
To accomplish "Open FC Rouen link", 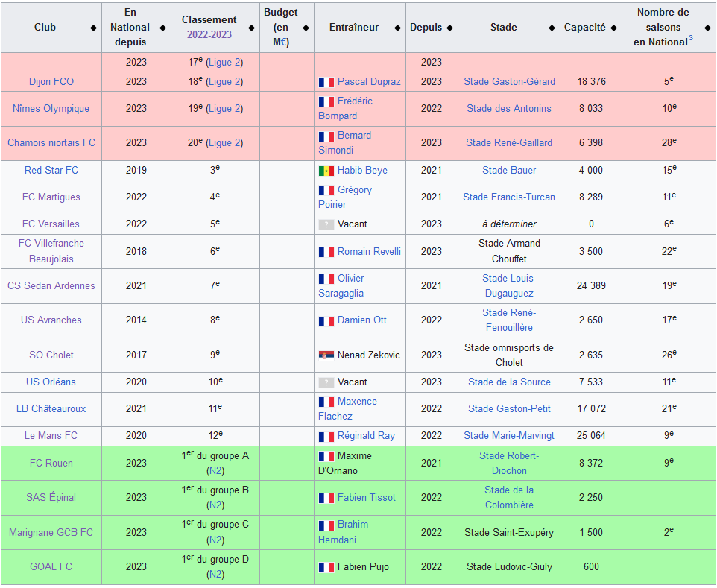I will coord(51,464).
